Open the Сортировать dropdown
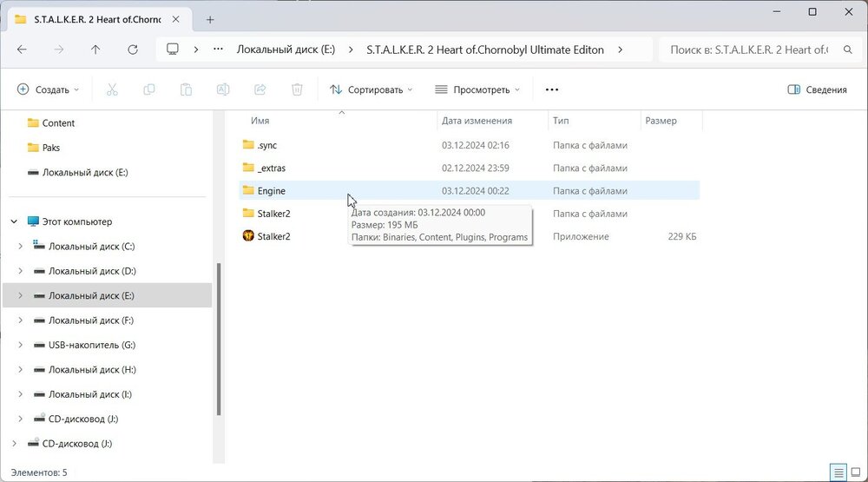Viewport: 868px width, 482px height. click(x=372, y=89)
